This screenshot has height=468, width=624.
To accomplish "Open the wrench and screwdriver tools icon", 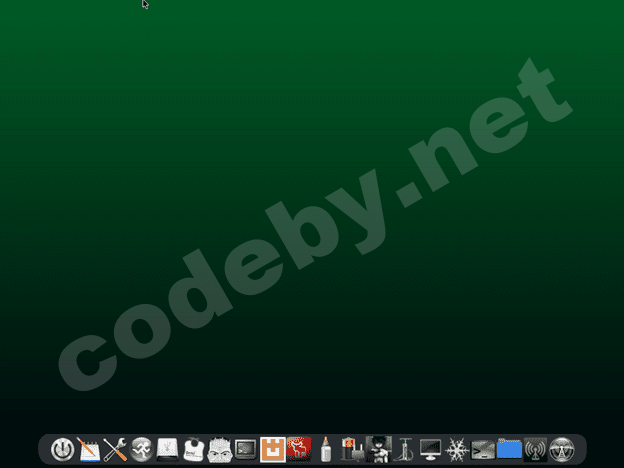I will [x=115, y=450].
